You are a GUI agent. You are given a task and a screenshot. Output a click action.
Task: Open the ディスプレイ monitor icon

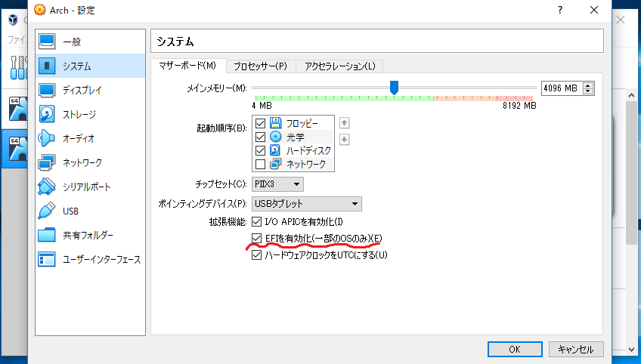pos(47,90)
